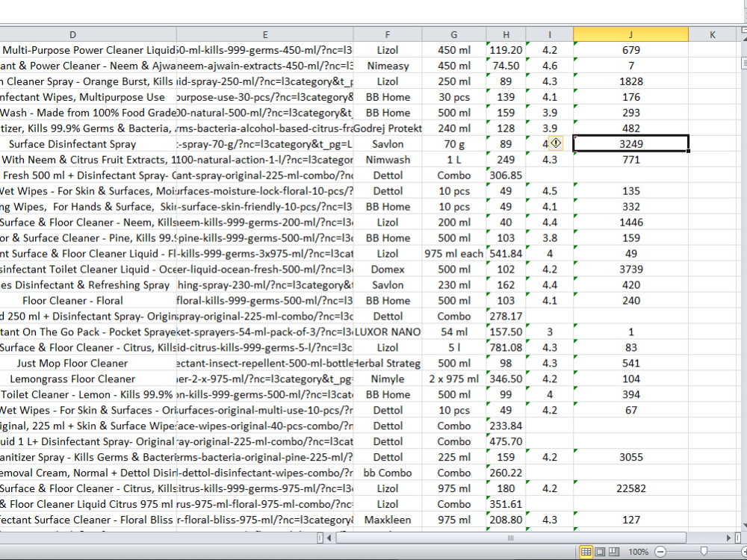Select cell with value 771
This screenshot has height=560, width=747.
click(x=630, y=160)
